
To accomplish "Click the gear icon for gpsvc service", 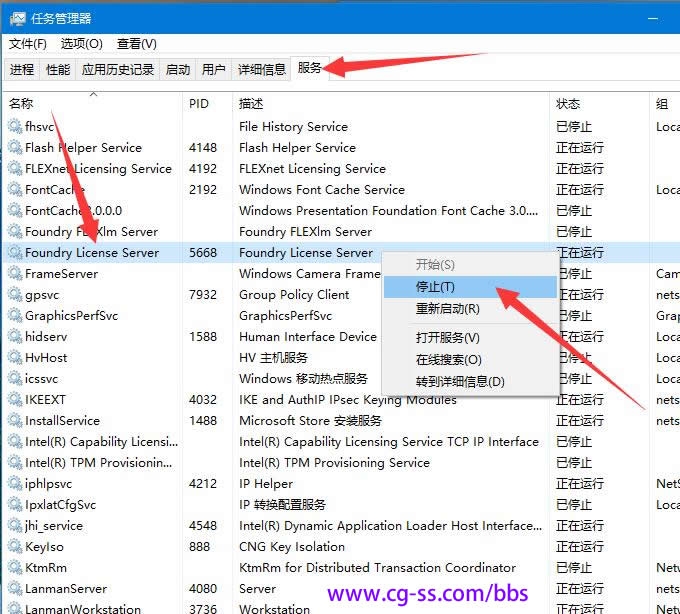I will pos(14,295).
